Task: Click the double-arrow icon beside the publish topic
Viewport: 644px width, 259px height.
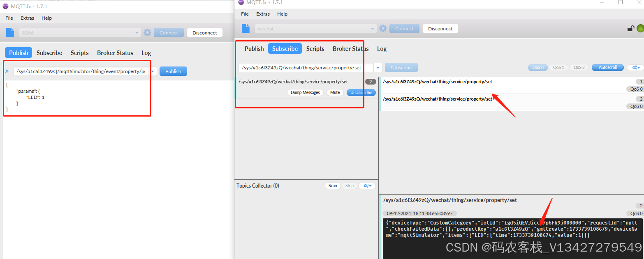Action: (7, 71)
